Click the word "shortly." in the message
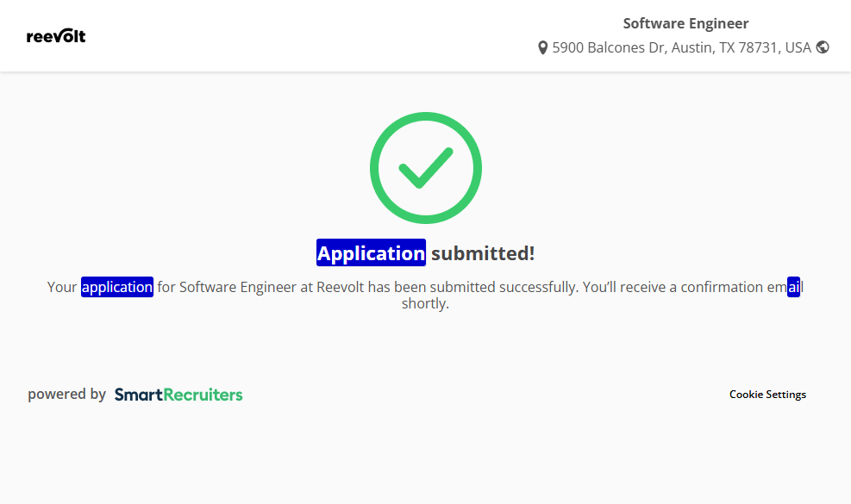 (425, 304)
